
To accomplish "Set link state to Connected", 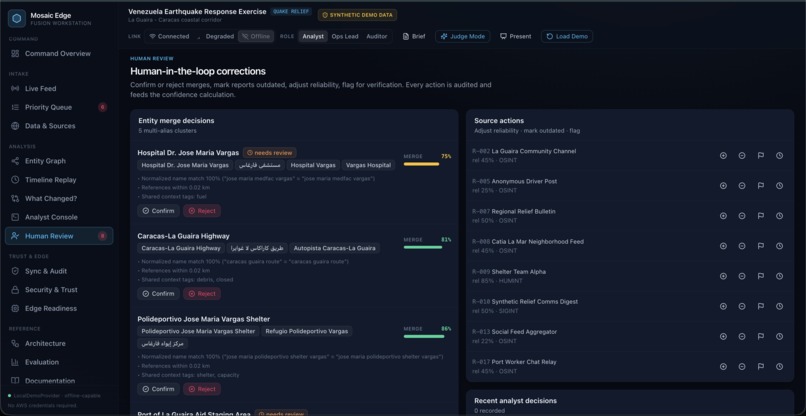I will click(x=169, y=37).
